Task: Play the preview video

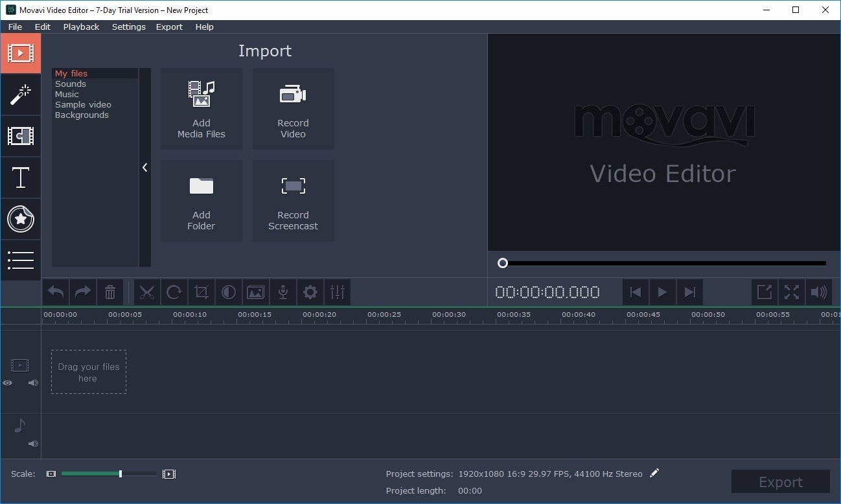Action: (662, 293)
